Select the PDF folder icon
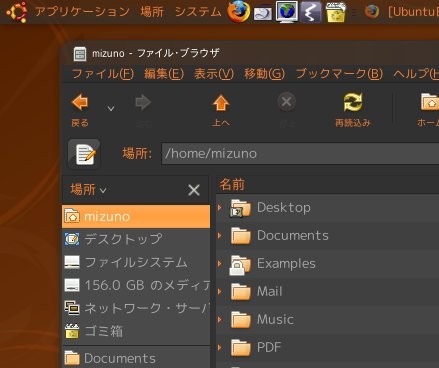439x368 pixels. 241,348
